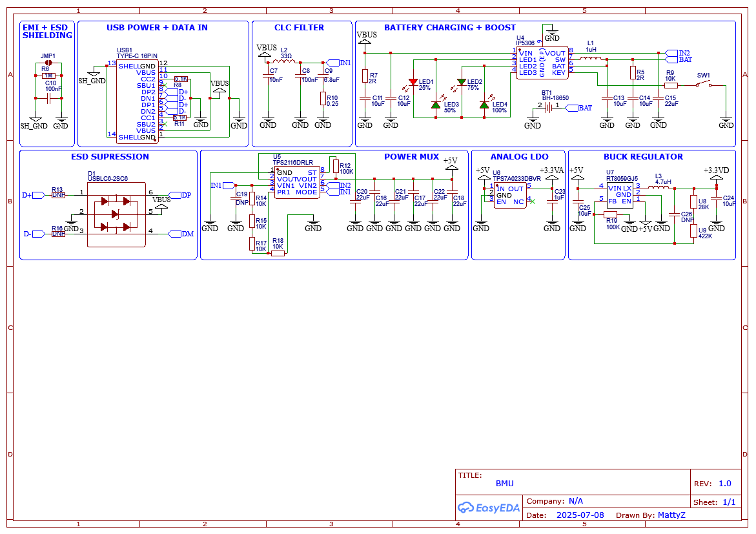The width and height of the screenshot is (756, 534).
Task: Click the L3 4.7uH inductor symbol
Action: [x=659, y=187]
